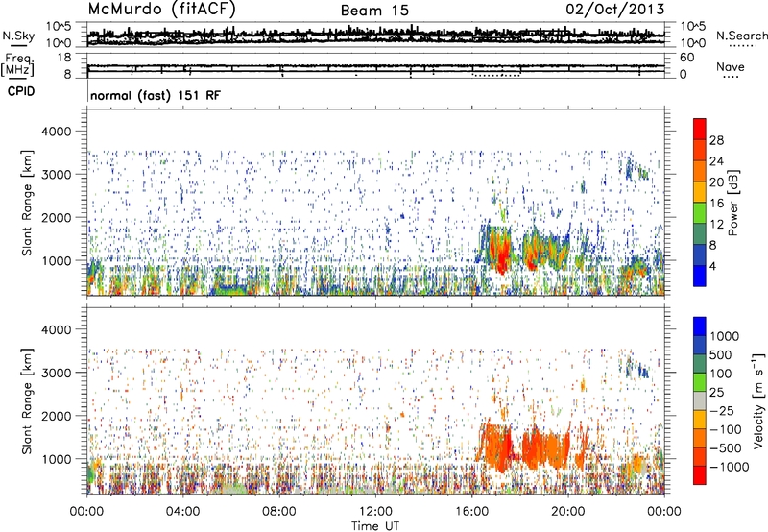Click the 4 tick on power colorbar
This screenshot has width=768, height=532.
click(x=713, y=266)
